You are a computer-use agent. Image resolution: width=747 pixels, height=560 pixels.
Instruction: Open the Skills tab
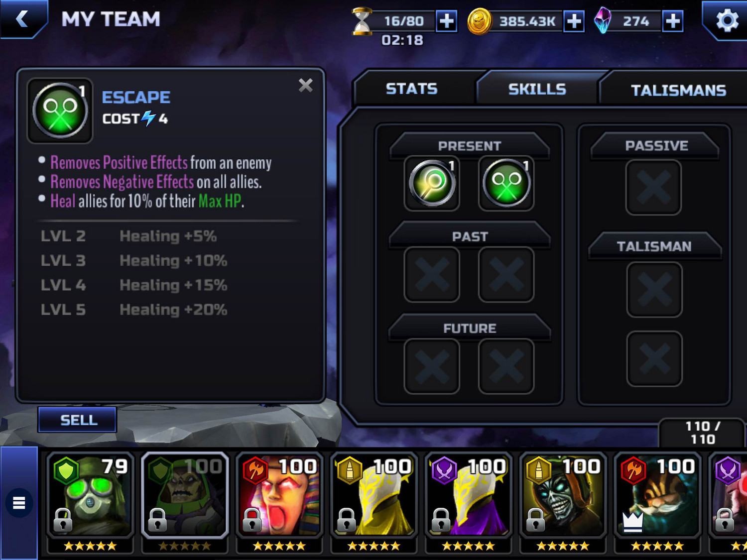[x=537, y=89]
